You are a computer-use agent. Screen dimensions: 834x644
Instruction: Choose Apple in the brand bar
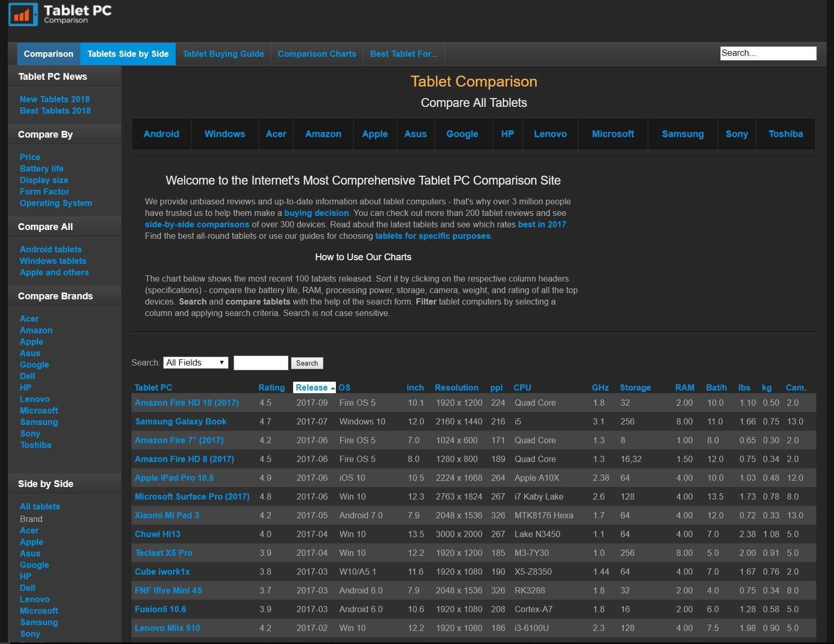[375, 134]
